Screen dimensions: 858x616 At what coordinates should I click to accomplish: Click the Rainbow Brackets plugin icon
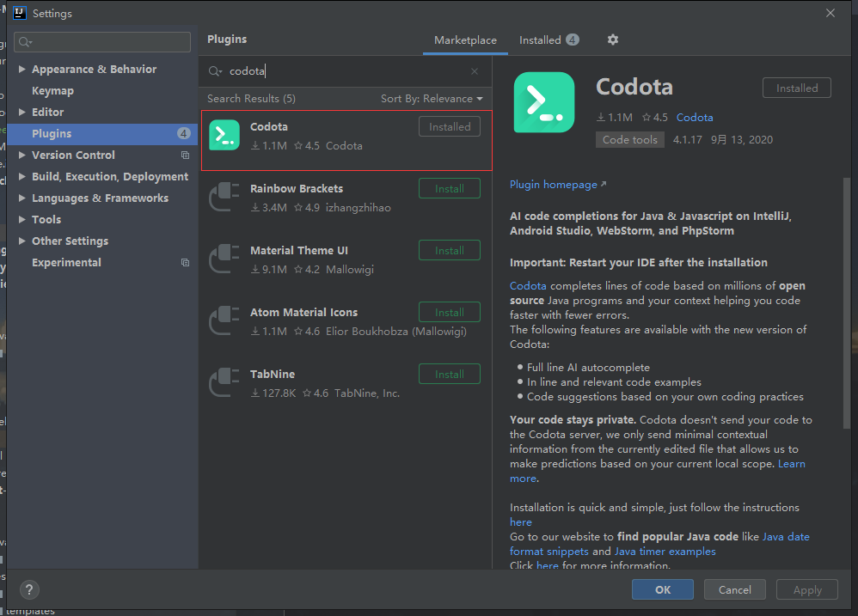click(x=224, y=198)
